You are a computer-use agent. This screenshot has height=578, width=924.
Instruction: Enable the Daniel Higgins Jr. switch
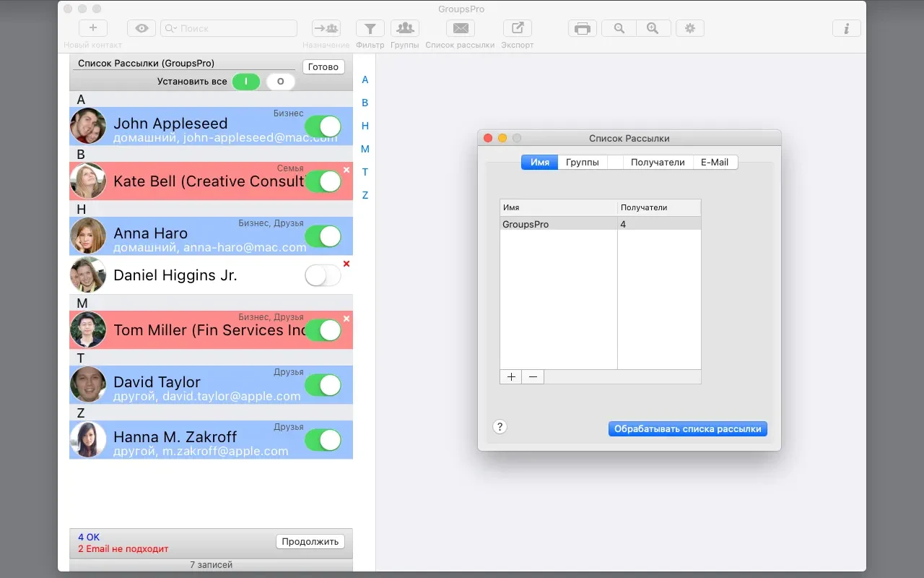tap(323, 275)
